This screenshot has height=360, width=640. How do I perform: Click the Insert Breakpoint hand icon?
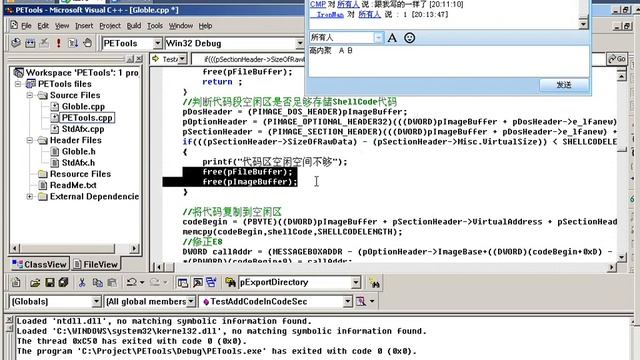[x=87, y=43]
